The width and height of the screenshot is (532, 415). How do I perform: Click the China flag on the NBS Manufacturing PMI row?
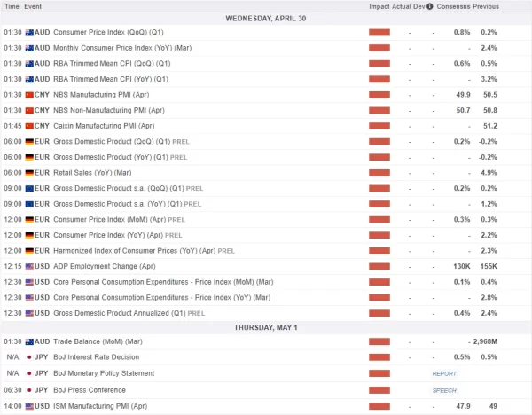[x=29, y=95]
